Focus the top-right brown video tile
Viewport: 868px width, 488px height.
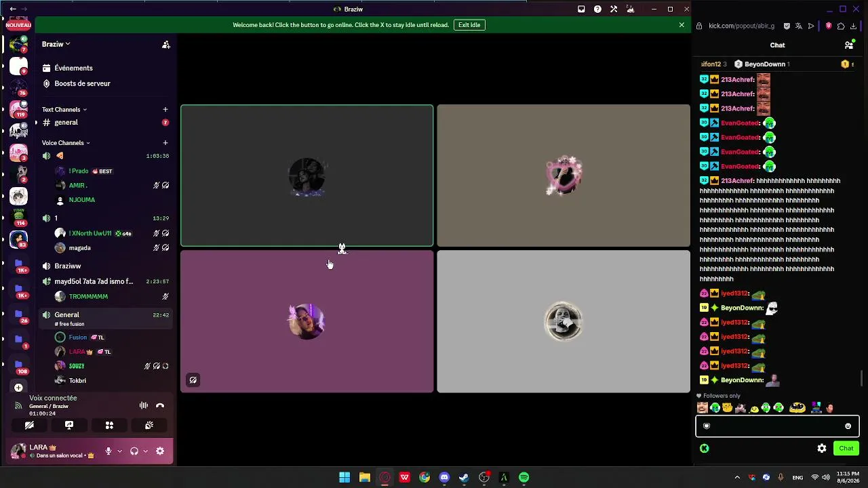point(564,176)
